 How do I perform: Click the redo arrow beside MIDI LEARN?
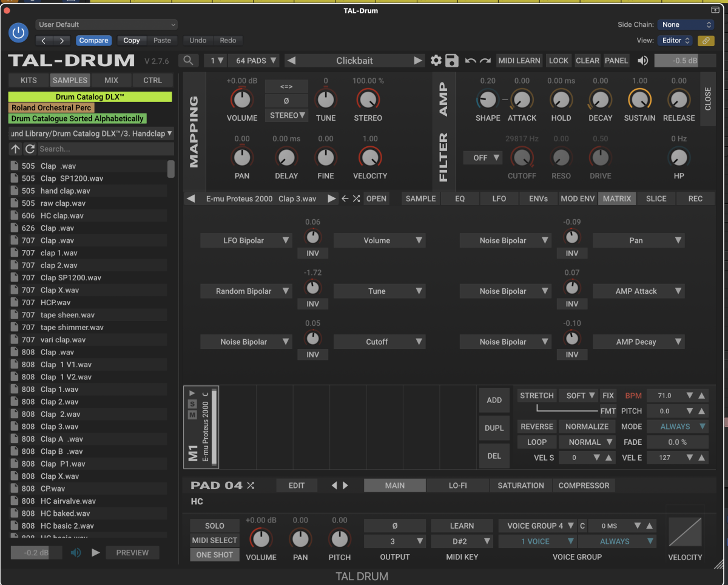coord(485,61)
